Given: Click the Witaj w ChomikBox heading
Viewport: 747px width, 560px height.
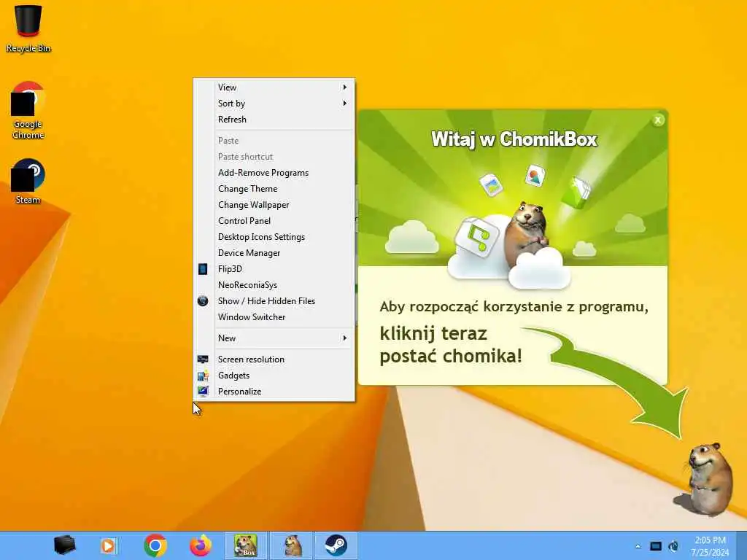Looking at the screenshot, I should point(514,139).
